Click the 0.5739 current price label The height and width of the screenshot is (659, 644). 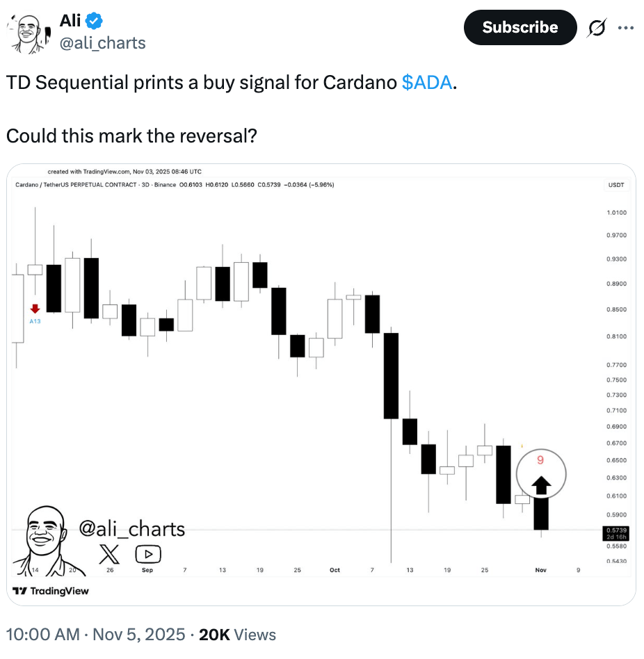pos(615,529)
